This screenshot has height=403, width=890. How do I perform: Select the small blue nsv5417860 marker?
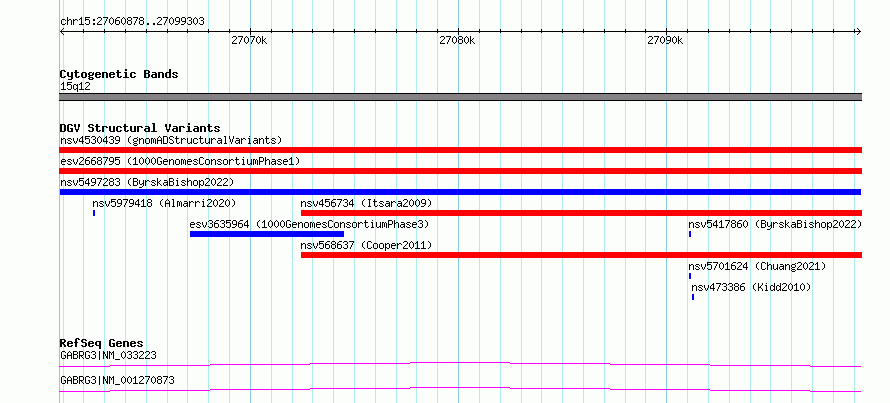click(690, 234)
